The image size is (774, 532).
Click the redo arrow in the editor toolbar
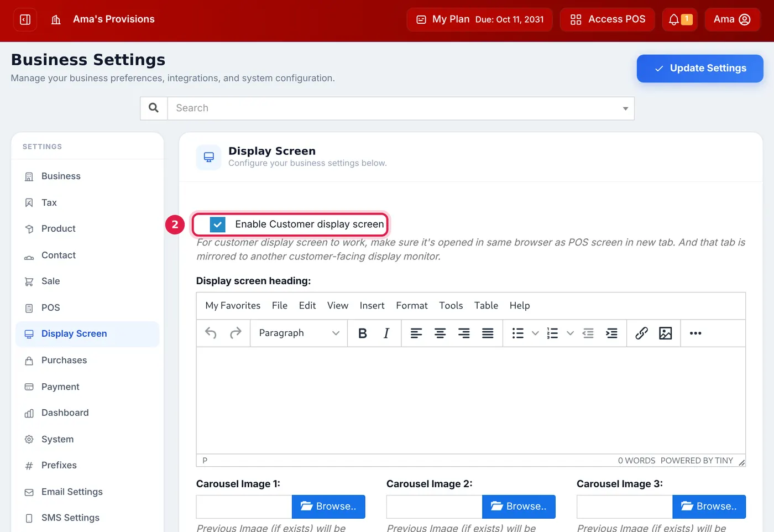pos(236,333)
